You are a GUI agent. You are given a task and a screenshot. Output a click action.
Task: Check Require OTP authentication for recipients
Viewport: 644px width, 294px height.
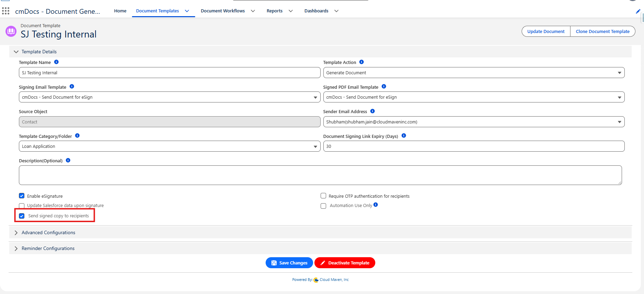coord(323,196)
